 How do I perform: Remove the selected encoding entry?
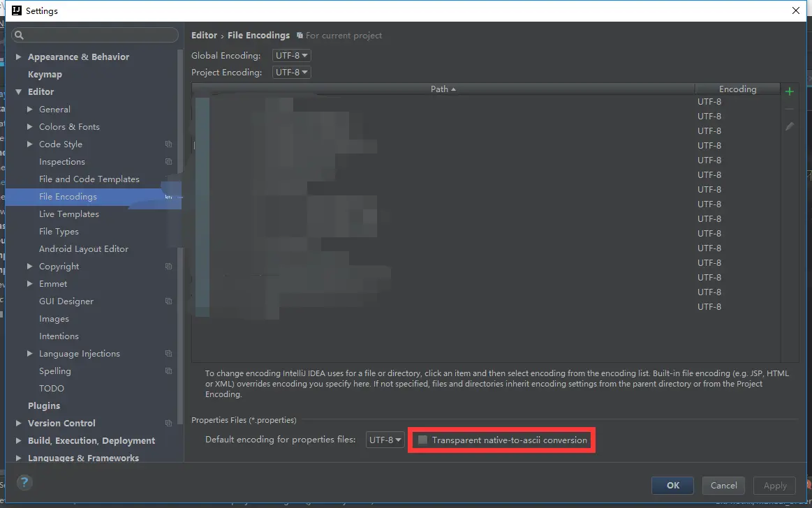pos(789,108)
